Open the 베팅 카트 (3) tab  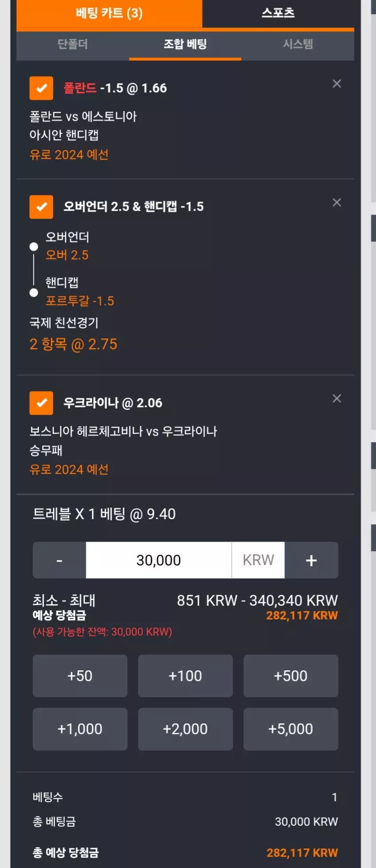[109, 13]
